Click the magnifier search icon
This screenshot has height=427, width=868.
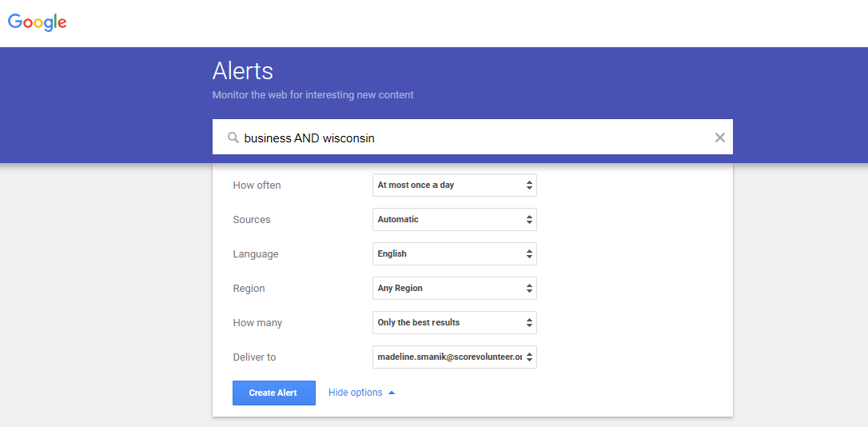233,138
